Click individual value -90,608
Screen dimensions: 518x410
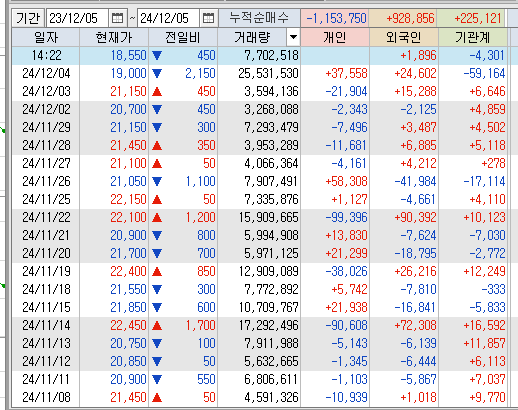[x=346, y=325]
